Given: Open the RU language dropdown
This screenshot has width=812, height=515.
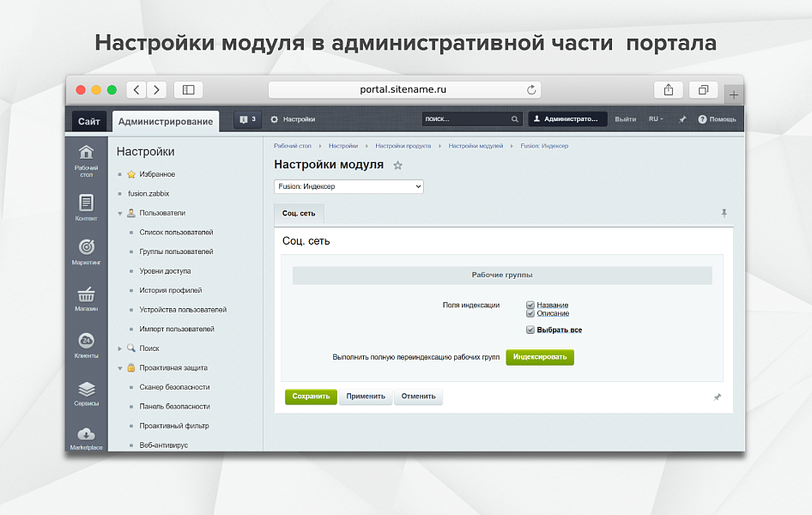Looking at the screenshot, I should 656,118.
